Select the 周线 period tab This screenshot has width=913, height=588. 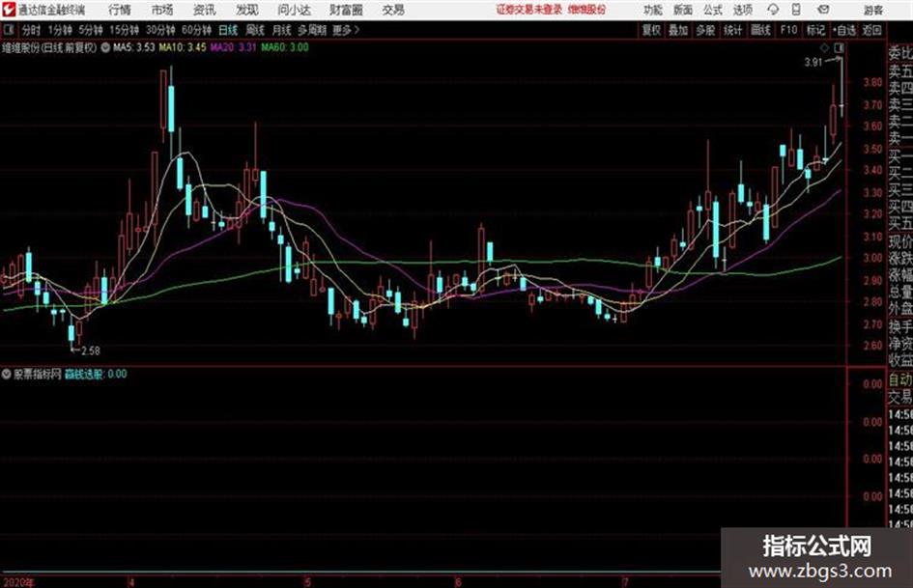pos(255,30)
